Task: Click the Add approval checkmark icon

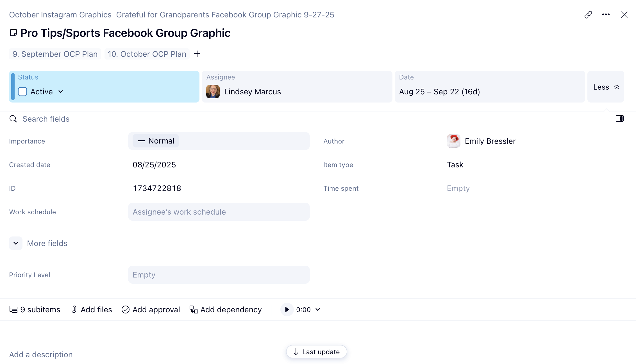Action: pyautogui.click(x=125, y=310)
